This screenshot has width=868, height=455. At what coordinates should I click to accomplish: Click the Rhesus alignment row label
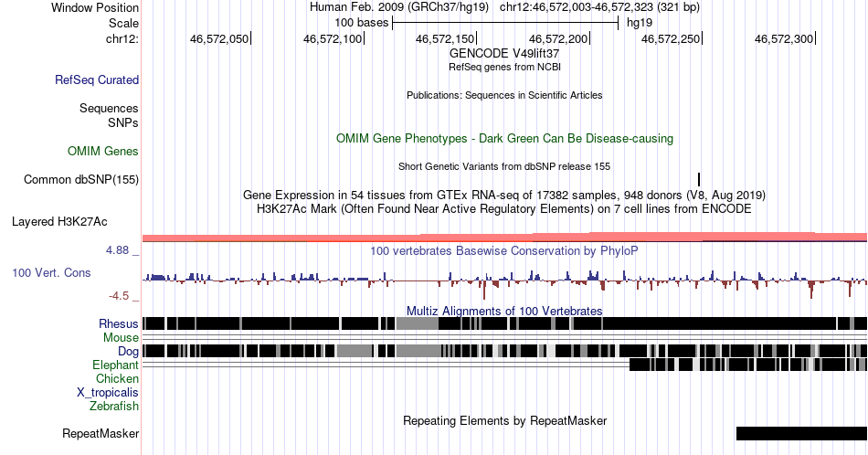(119, 323)
